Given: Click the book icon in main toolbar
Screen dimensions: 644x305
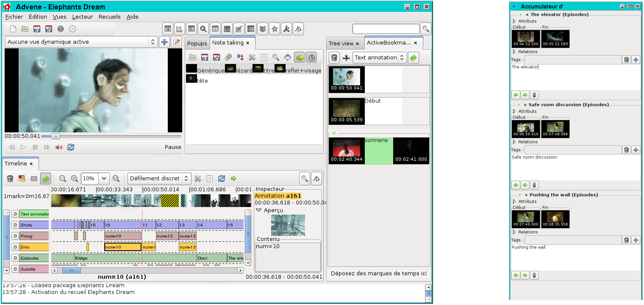Looking at the screenshot, I should coord(263,29).
